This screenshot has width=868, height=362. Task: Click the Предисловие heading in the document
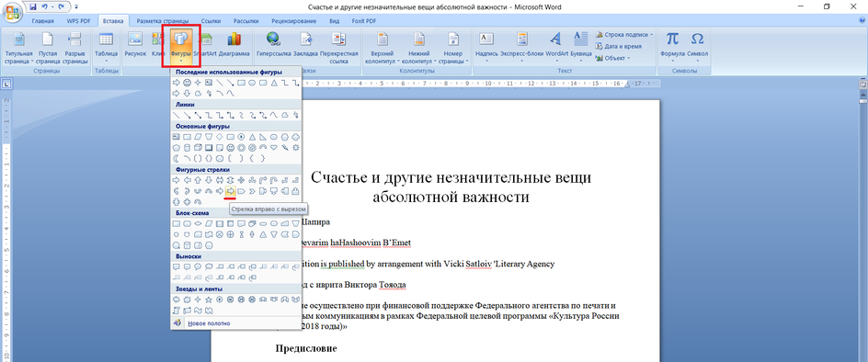[306, 349]
